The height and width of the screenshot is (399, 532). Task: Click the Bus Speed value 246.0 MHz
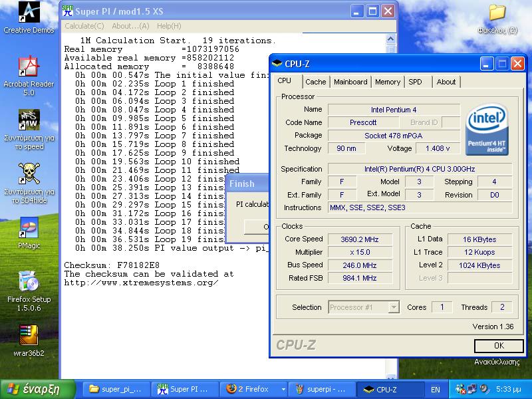(360, 265)
